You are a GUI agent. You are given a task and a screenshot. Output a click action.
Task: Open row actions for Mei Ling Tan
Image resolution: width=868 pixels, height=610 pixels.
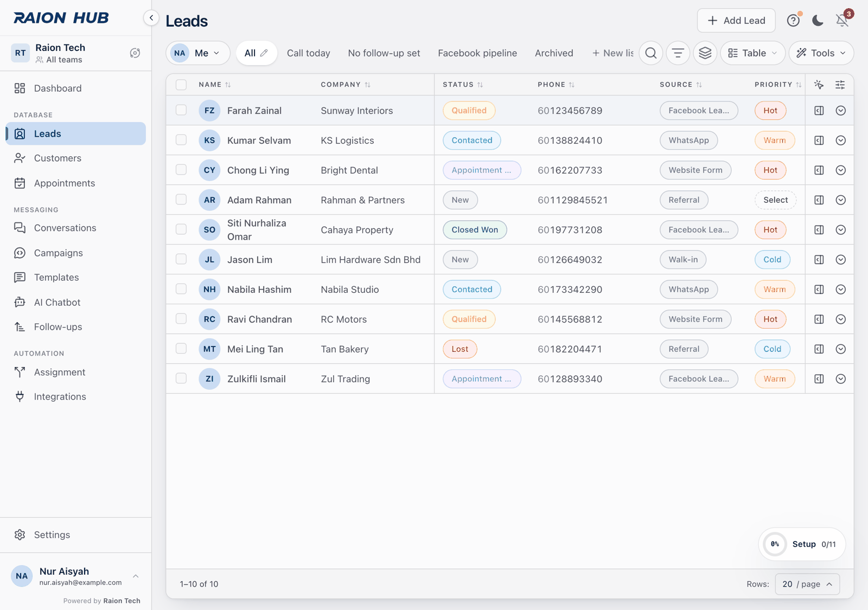coord(841,349)
